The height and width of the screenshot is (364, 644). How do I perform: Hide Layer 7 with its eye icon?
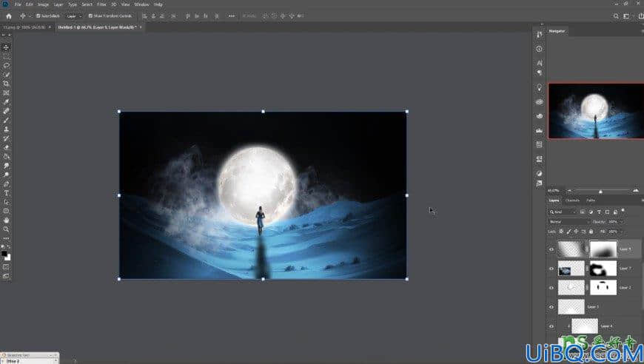[x=551, y=269]
